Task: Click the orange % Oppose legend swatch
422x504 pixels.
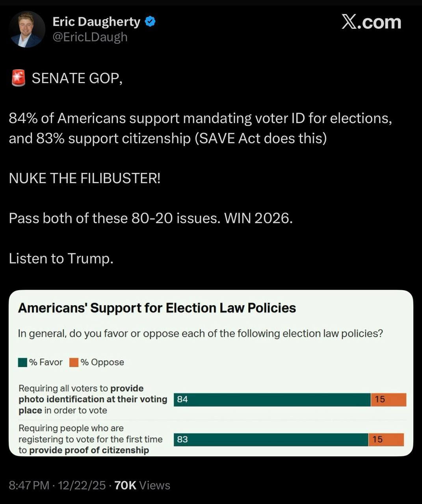Action: click(x=74, y=362)
